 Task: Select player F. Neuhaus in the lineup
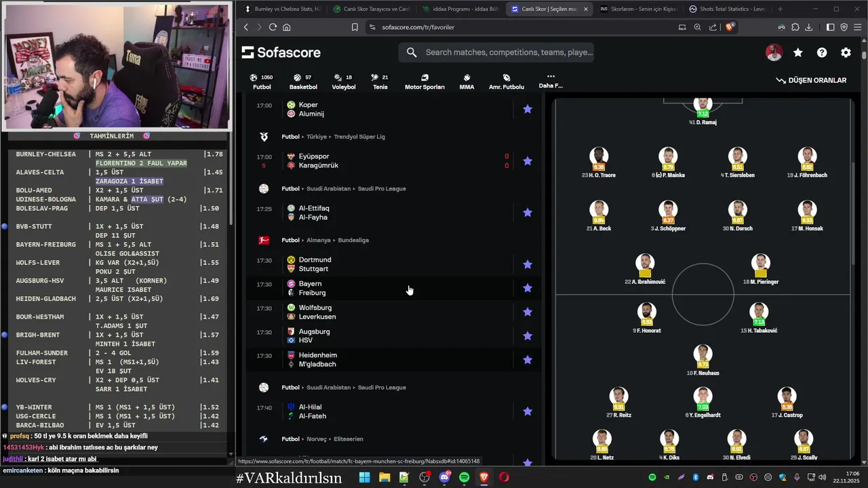(x=703, y=361)
